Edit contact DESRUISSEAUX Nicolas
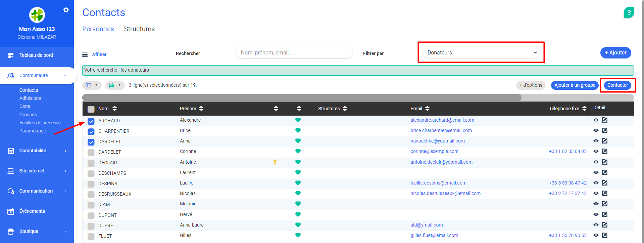 tap(605, 193)
